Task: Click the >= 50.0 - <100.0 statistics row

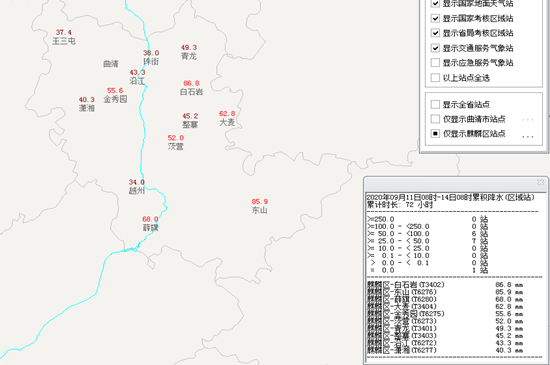Action: pyautogui.click(x=428, y=234)
